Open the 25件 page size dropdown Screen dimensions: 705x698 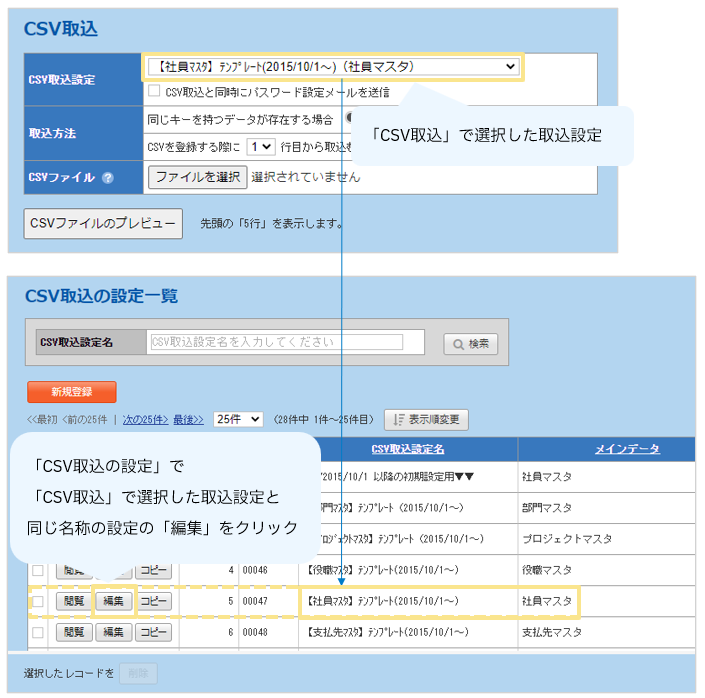tap(238, 420)
